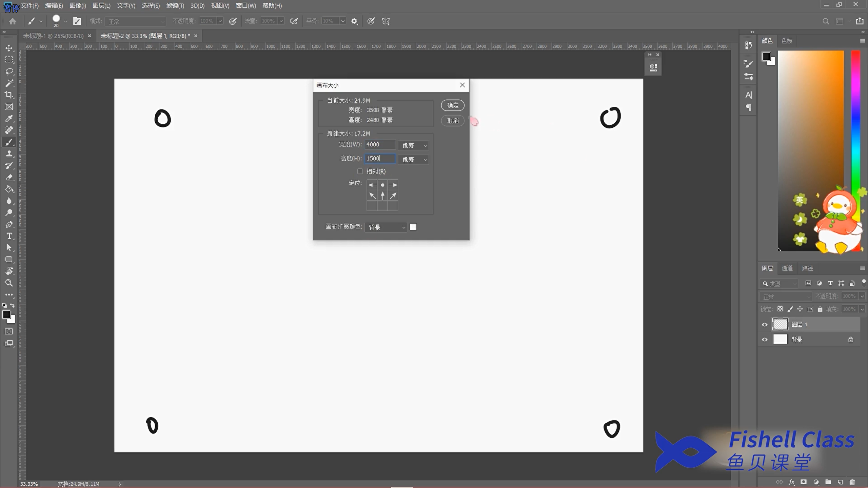Image resolution: width=868 pixels, height=488 pixels.
Task: Select the Horizontal Type tool
Action: [9, 236]
